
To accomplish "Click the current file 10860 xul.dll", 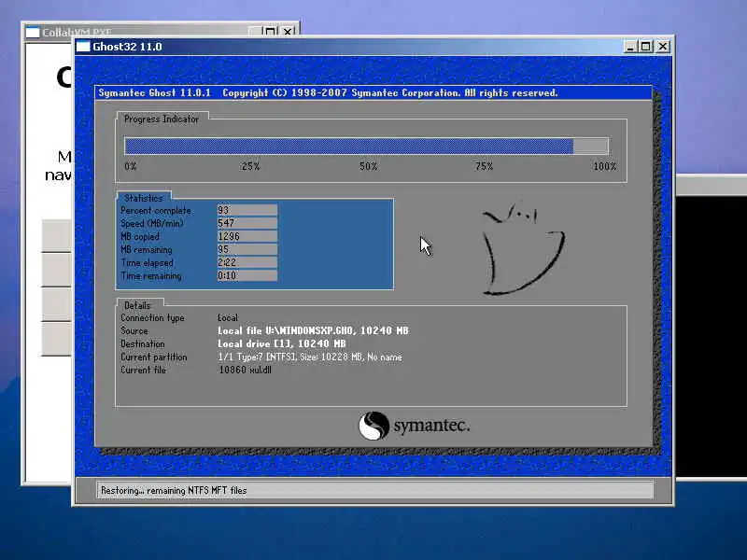I will (245, 370).
